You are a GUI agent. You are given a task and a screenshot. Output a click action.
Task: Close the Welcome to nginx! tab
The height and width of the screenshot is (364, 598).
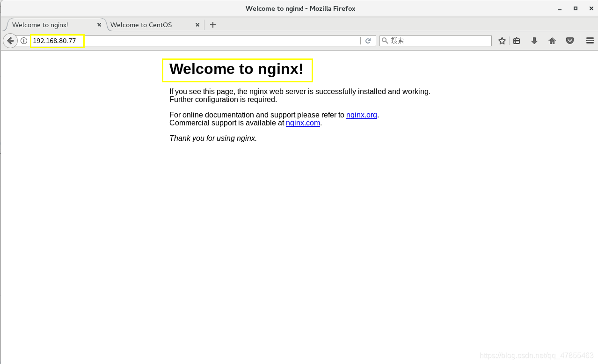99,25
